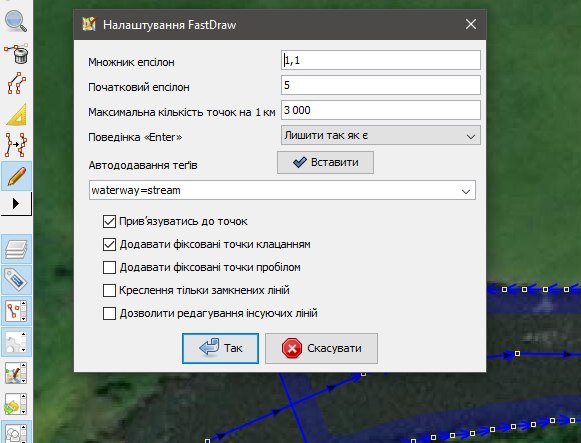Enable Креслення тільки замкнених ліній checkbox

(x=109, y=290)
